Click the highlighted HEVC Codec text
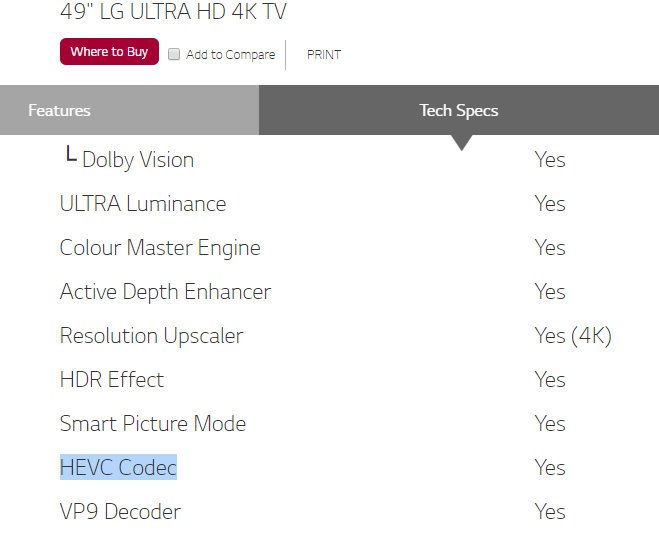Screen dimensions: 659x546 (x=118, y=468)
